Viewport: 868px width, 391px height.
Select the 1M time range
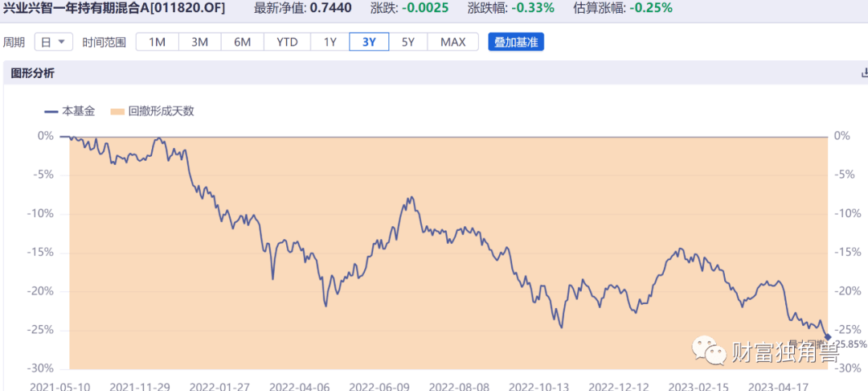click(157, 42)
